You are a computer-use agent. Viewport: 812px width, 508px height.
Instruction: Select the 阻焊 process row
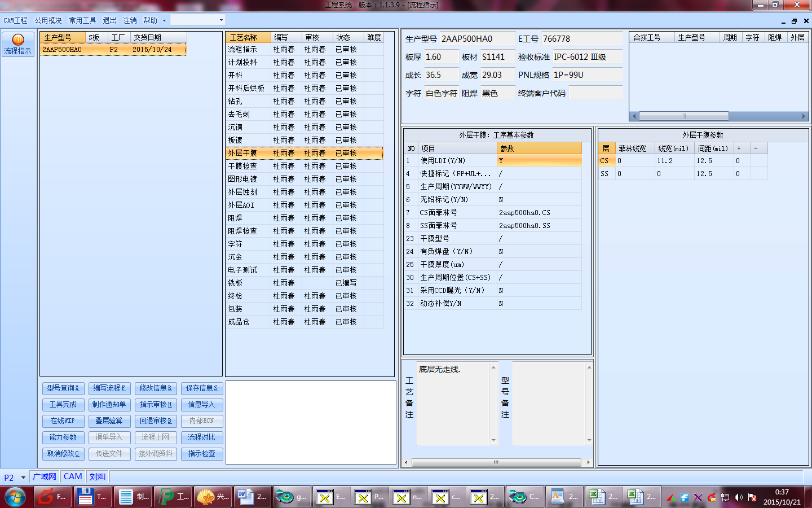304,218
